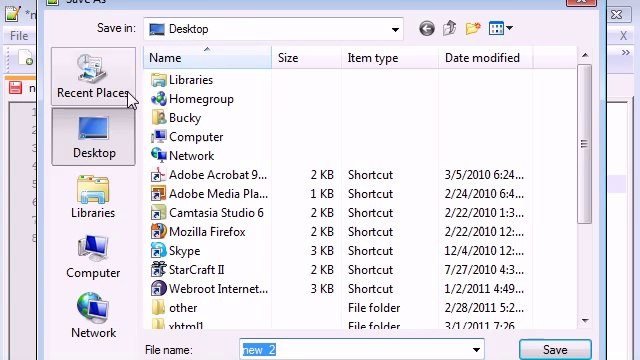Open Recent Places in the sidebar
This screenshot has width=640, height=360.
pos(93,76)
